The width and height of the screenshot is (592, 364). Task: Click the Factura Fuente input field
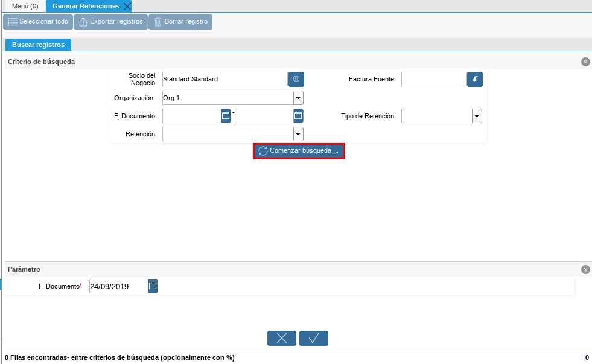click(x=434, y=79)
